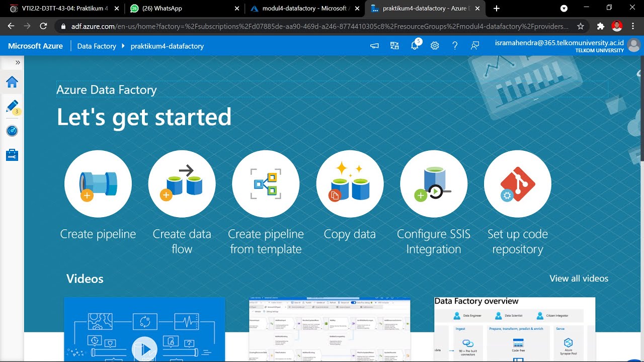Open a new browser tab

pyautogui.click(x=497, y=9)
